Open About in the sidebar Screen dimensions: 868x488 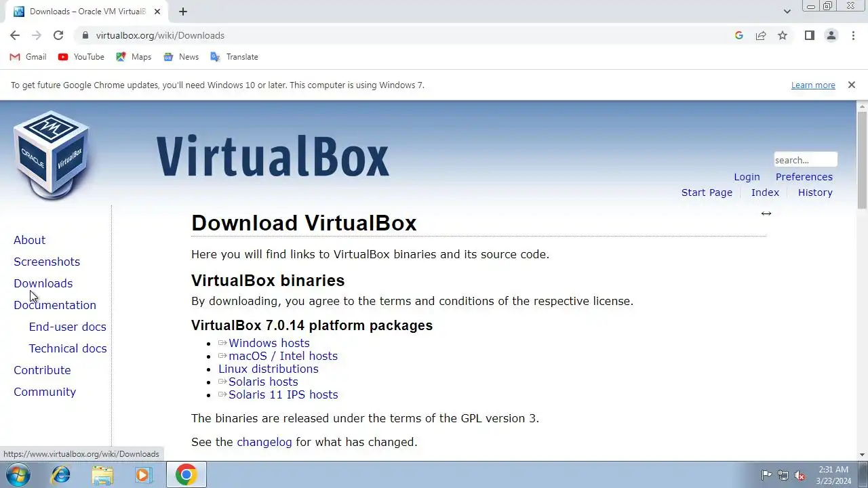tap(29, 240)
